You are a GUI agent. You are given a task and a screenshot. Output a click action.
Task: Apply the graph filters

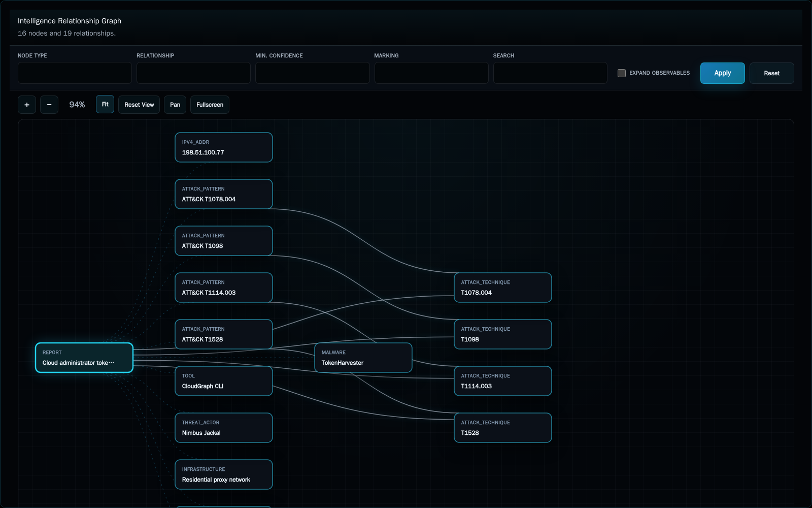pos(723,73)
